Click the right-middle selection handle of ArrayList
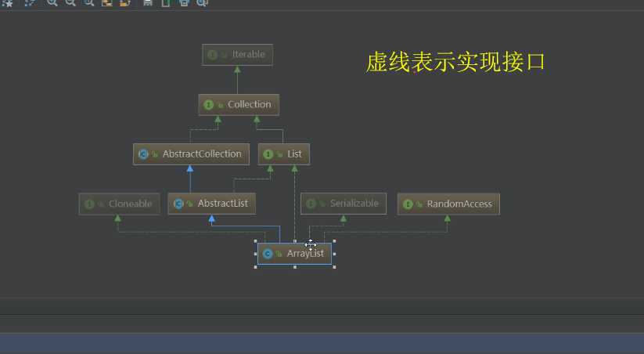Viewport: 644px width, 354px height. 334,254
